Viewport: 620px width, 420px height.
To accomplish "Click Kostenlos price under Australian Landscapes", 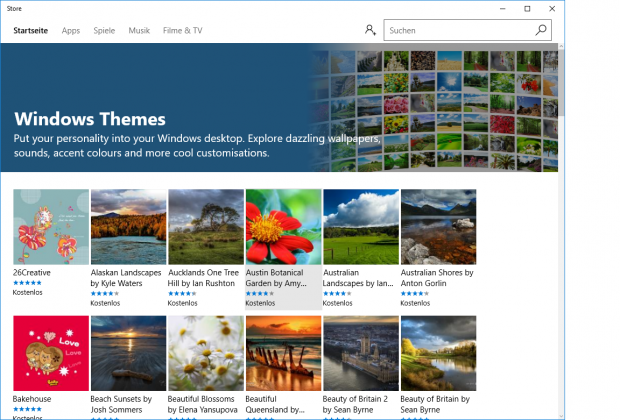I will pos(338,303).
